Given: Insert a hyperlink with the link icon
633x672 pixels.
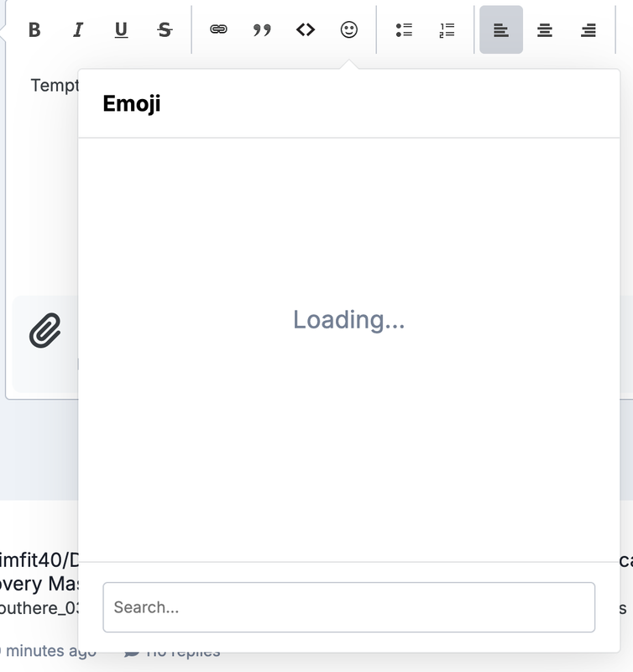Looking at the screenshot, I should tap(218, 29).
